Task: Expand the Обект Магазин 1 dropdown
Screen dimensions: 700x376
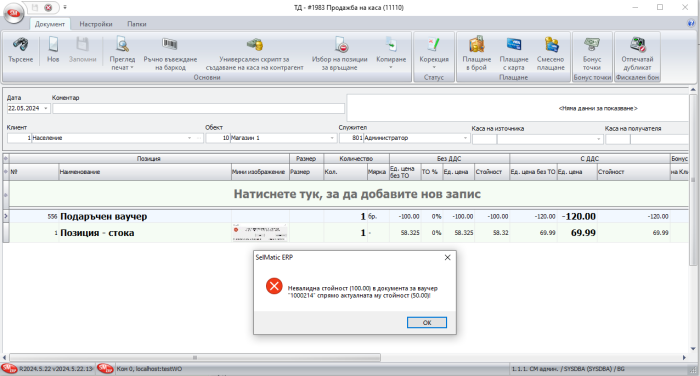Action: [x=332, y=138]
